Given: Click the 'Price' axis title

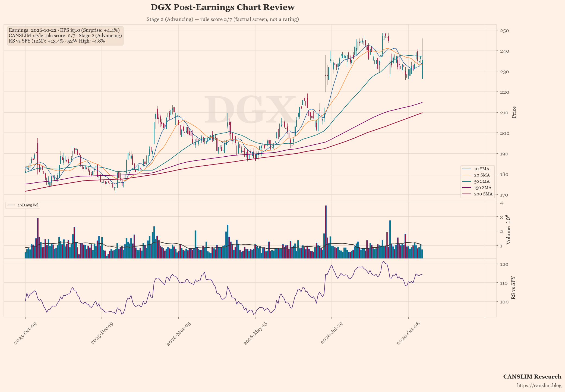Looking at the screenshot, I should 514,112.
